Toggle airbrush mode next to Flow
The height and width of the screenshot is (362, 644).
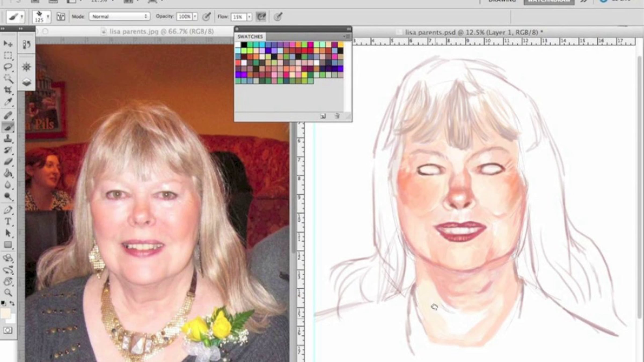click(261, 17)
